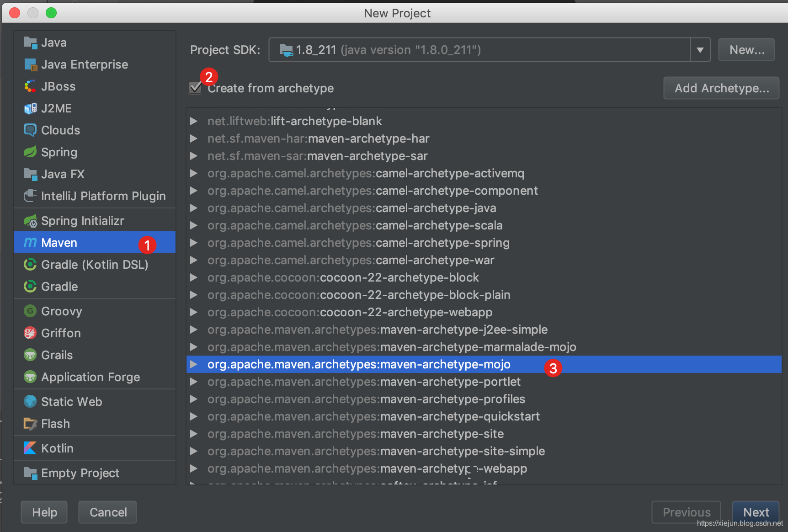Pick the J2ME icon

[30, 108]
